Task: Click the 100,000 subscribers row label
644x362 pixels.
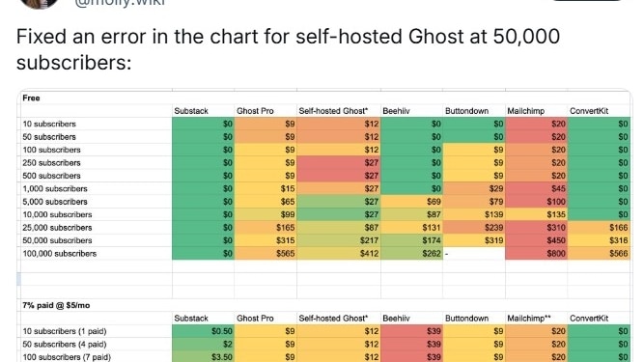Action: (60, 254)
